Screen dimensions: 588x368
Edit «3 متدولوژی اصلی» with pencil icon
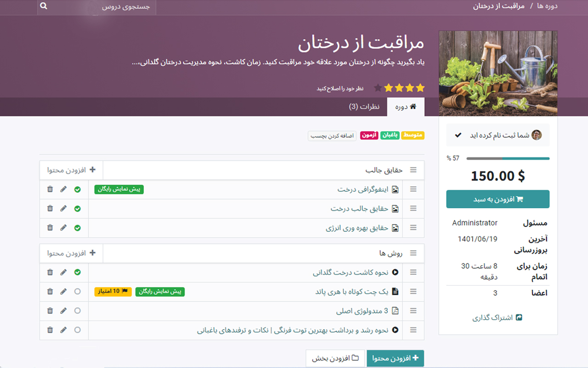pyautogui.click(x=63, y=310)
